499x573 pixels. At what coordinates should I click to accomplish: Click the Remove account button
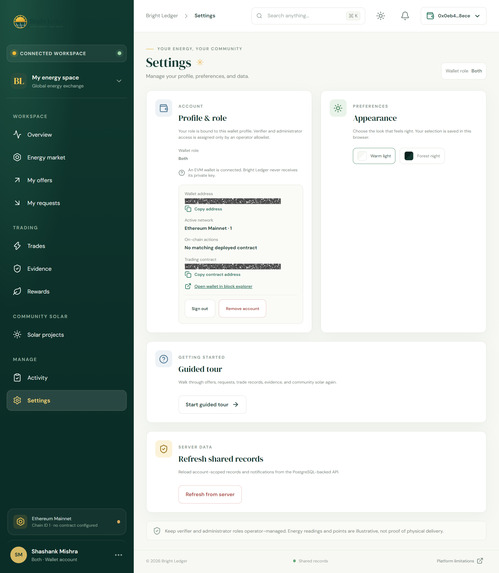pyautogui.click(x=242, y=309)
